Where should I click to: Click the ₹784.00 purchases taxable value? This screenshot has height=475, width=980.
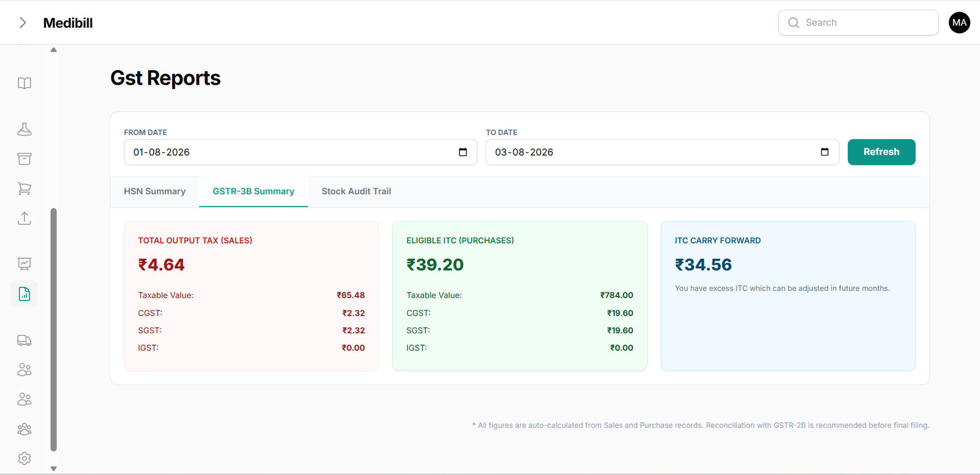coord(617,295)
